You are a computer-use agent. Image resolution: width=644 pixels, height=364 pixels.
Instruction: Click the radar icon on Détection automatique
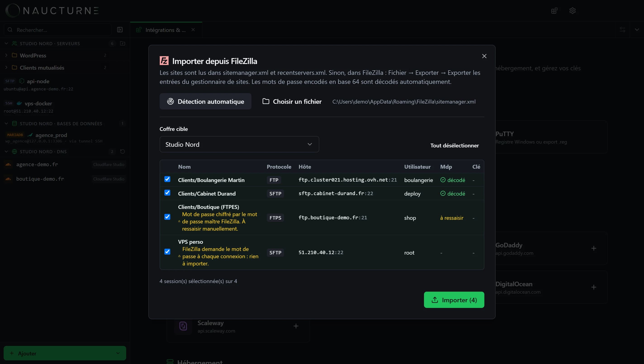[170, 101]
